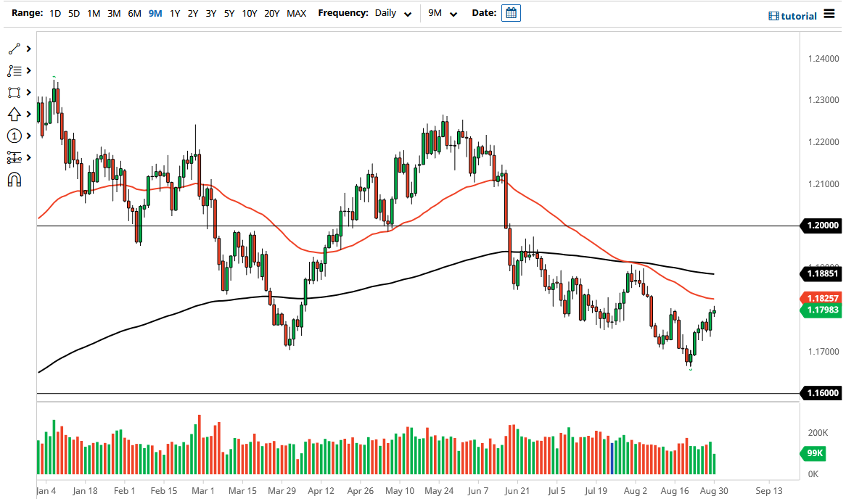Click the green 99K volume label

pos(815,453)
